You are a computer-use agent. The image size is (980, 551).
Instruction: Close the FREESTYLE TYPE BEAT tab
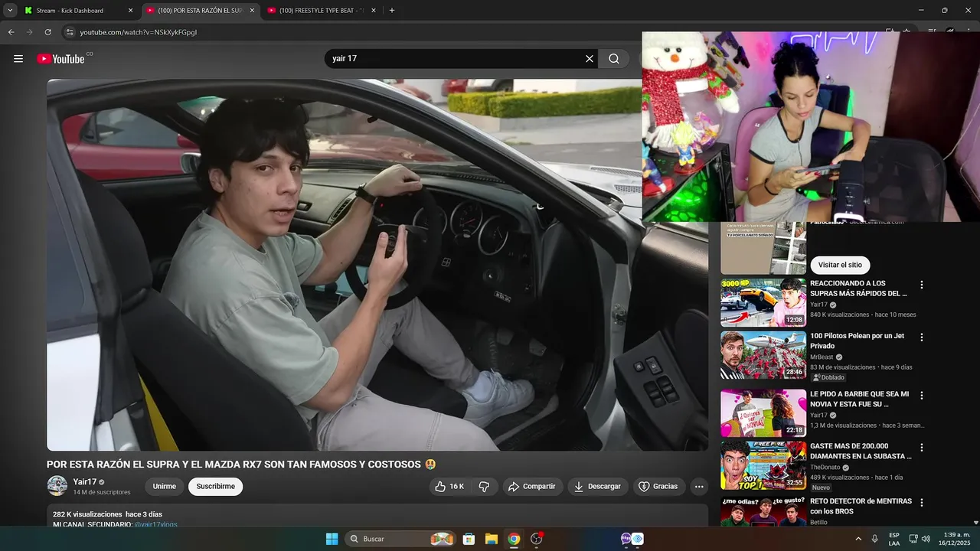374,11
